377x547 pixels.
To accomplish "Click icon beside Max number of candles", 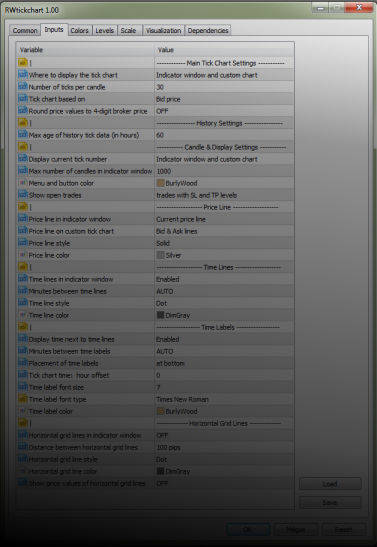I will coord(23,171).
